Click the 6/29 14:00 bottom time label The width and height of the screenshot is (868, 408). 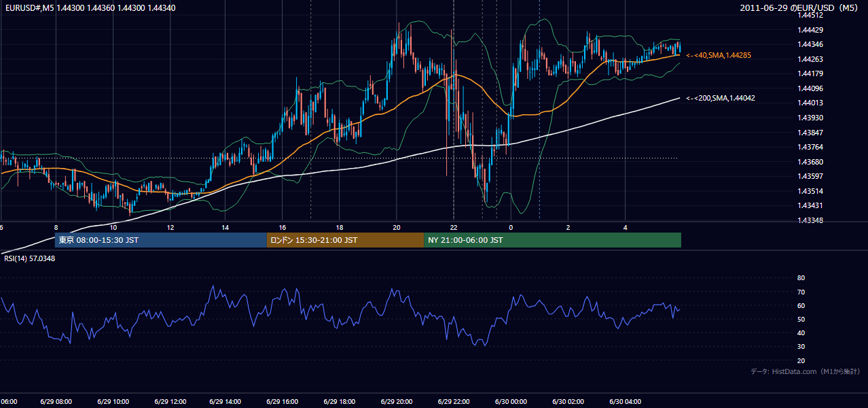(x=226, y=402)
